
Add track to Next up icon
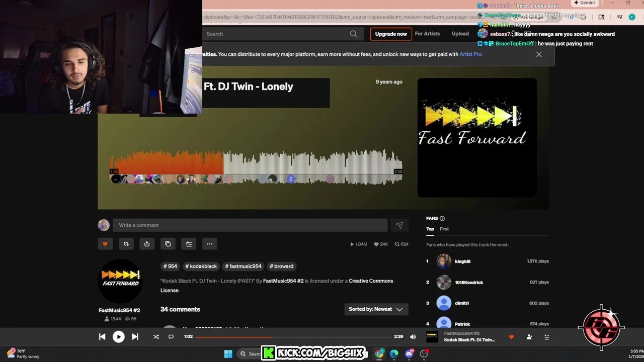[189, 244]
